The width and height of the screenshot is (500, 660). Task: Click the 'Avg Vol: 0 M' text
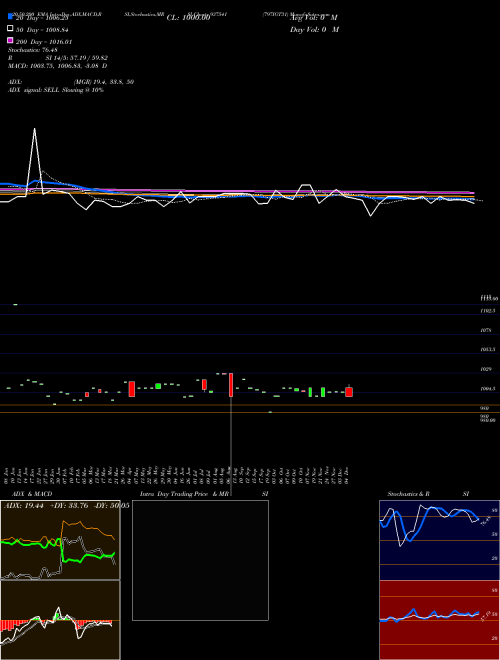pos(314,18)
